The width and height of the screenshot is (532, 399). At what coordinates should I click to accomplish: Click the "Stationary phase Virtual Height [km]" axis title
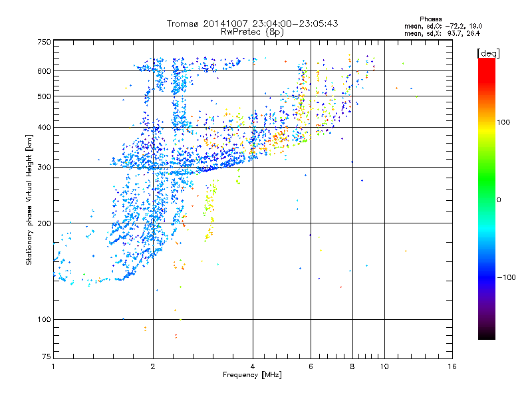point(29,199)
